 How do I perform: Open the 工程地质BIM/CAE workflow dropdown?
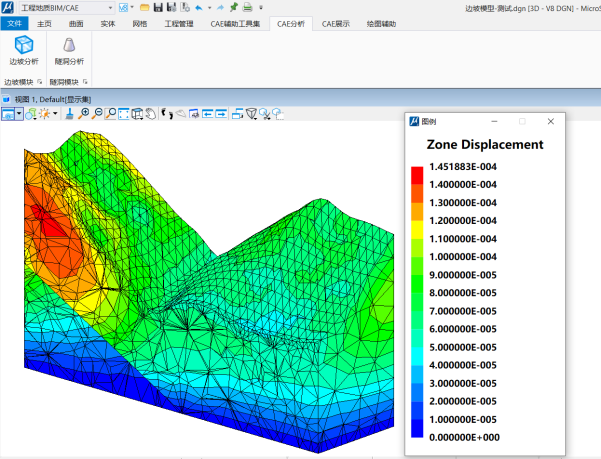(x=109, y=7)
